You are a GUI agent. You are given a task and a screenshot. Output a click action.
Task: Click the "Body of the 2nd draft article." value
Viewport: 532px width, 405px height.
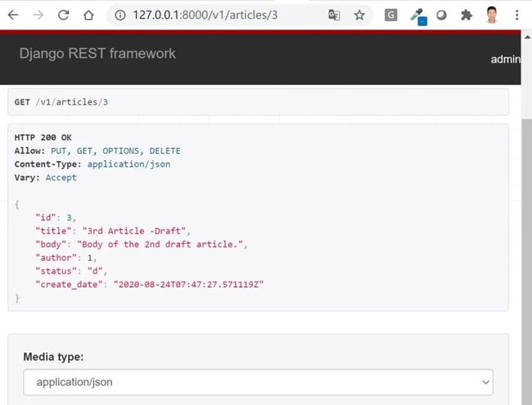(160, 244)
